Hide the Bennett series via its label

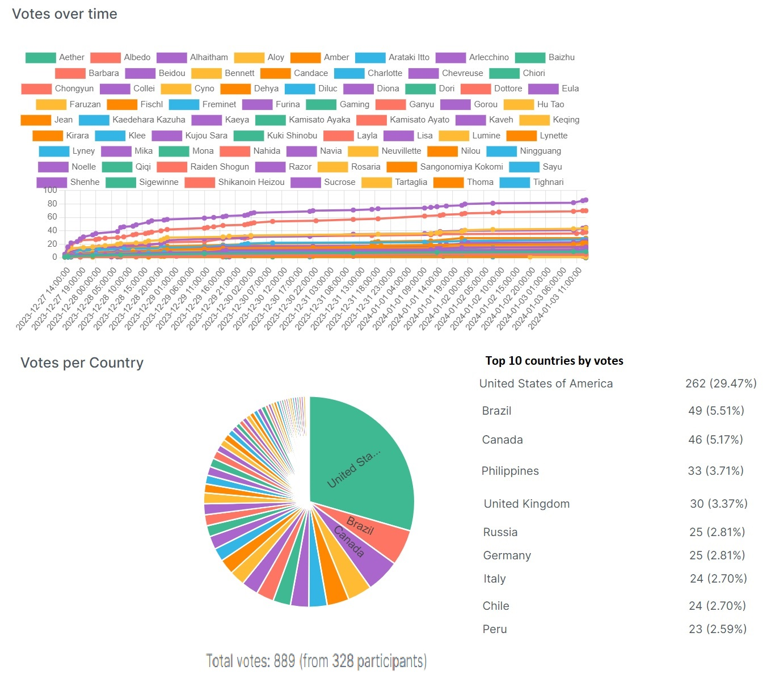coord(239,73)
